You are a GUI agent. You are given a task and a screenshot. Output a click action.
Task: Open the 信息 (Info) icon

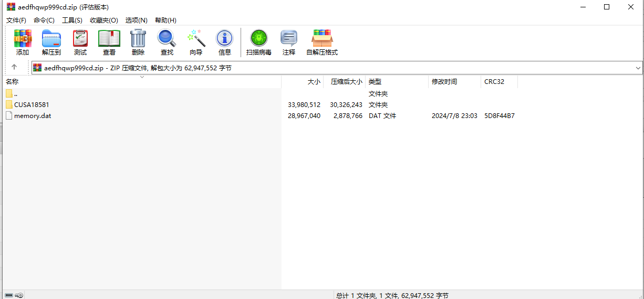pyautogui.click(x=225, y=38)
